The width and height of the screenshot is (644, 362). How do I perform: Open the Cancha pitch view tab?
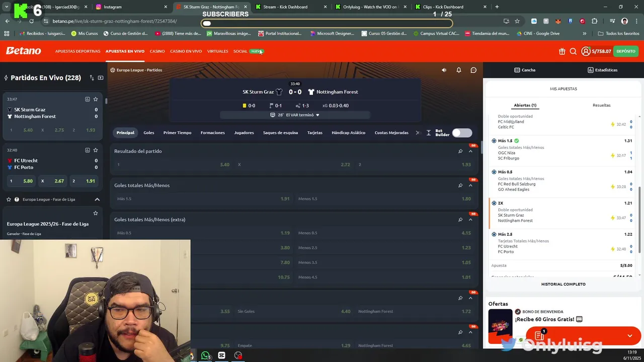pyautogui.click(x=525, y=70)
